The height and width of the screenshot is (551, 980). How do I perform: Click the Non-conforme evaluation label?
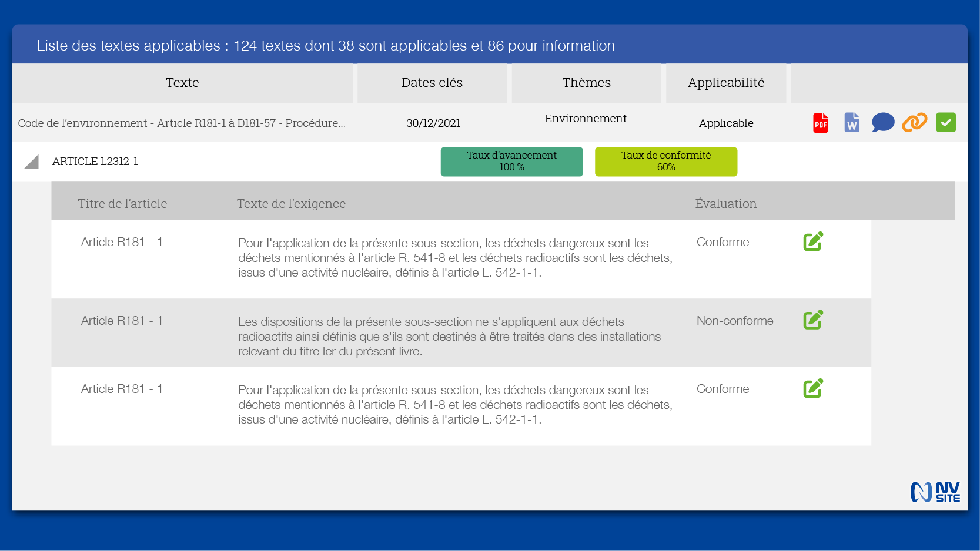(735, 321)
